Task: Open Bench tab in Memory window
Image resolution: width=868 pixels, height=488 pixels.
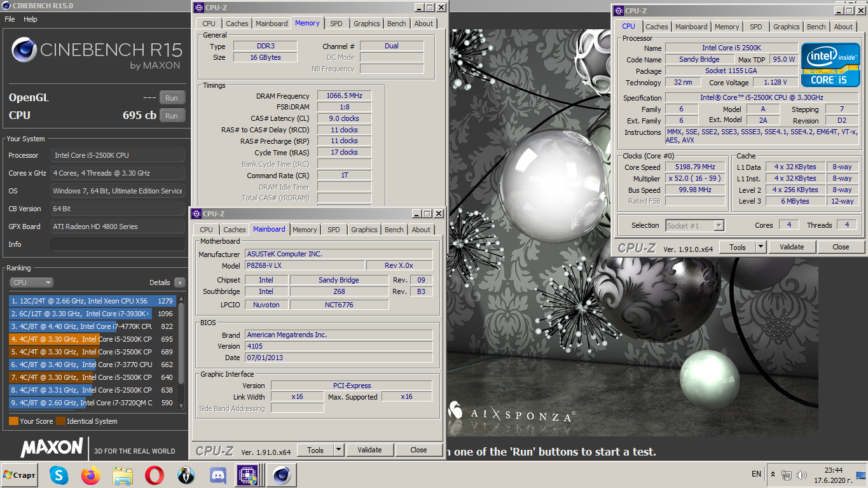Action: (397, 24)
